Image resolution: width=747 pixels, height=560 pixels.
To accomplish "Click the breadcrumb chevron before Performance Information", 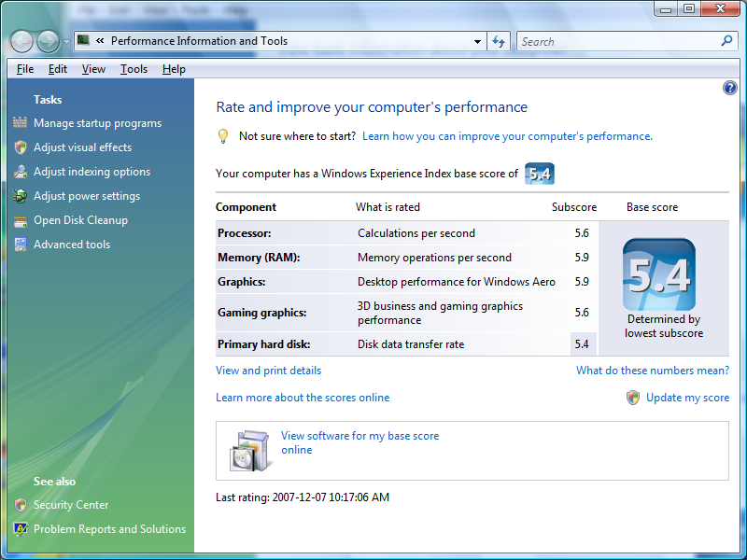I will pyautogui.click(x=100, y=41).
